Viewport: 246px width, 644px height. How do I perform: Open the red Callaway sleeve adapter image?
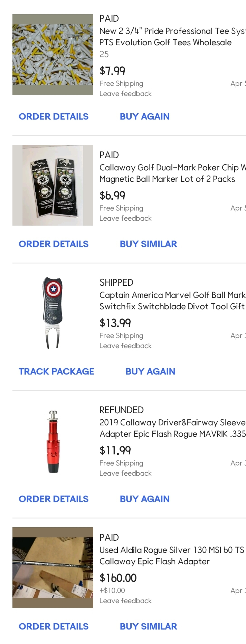pos(53,441)
